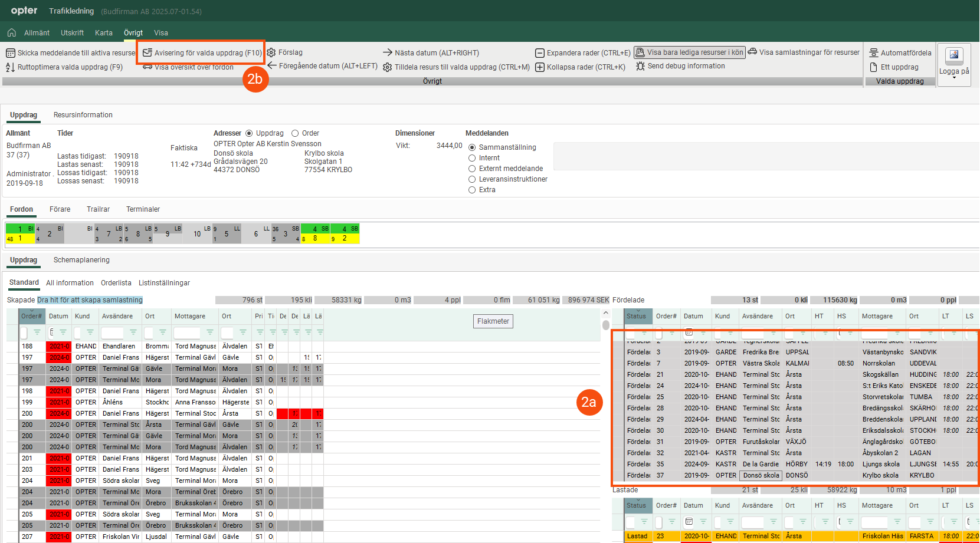Click Skicka meddelande till aktiva resurser icon
This screenshot has width=980, height=543.
pyautogui.click(x=11, y=53)
